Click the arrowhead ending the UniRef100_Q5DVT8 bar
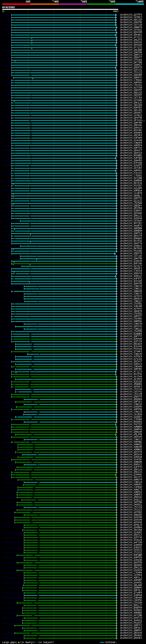The width and height of the screenshot is (146, 644). [115, 254]
